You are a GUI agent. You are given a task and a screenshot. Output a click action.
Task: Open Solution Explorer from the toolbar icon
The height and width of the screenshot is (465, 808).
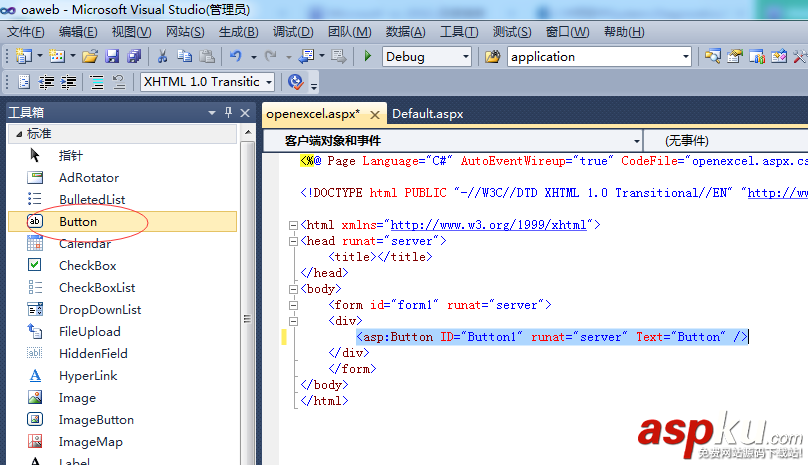tap(713, 56)
